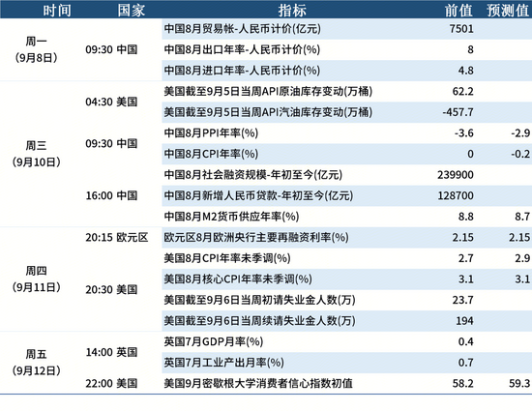Click the 美国9月密歇根大学消费者信心指数初值 row

pos(346,384)
